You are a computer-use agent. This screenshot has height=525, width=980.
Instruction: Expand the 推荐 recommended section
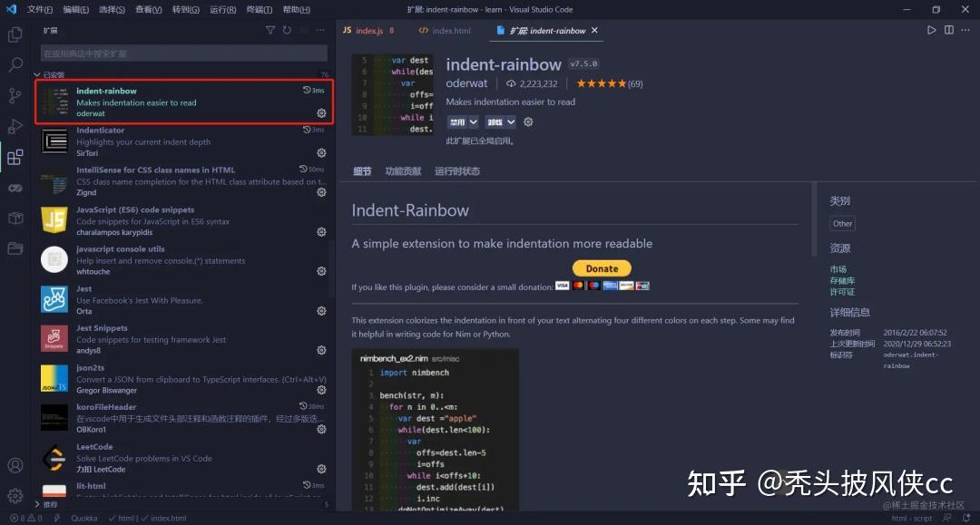(46, 504)
